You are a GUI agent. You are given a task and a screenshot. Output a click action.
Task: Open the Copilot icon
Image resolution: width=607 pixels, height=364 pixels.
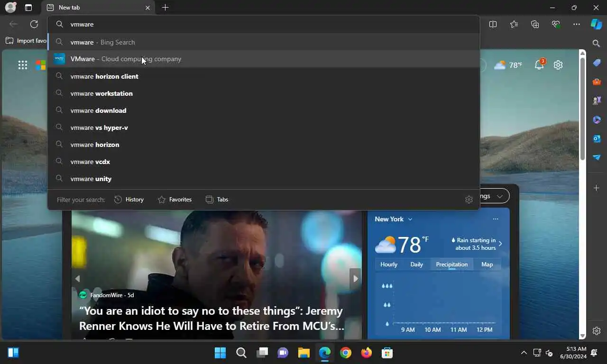pos(597,24)
